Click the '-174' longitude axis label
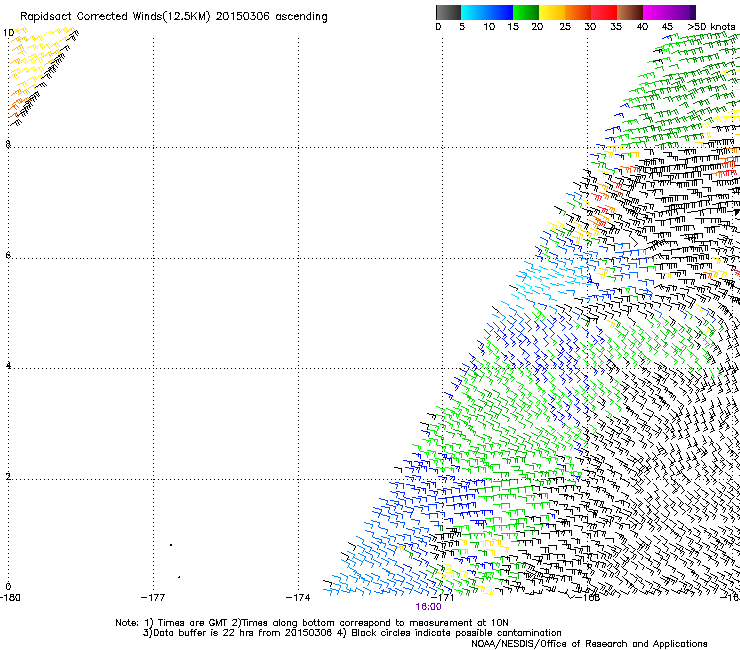The image size is (740, 650). coord(298,598)
